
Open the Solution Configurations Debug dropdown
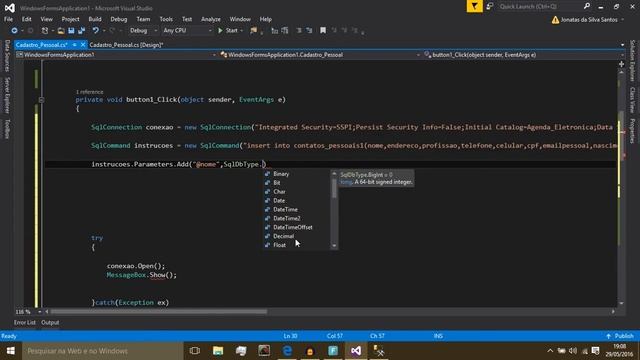[143, 31]
